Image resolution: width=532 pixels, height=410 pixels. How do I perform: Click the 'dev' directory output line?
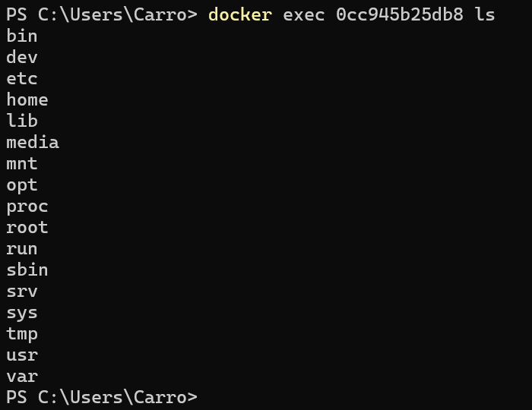[x=22, y=57]
